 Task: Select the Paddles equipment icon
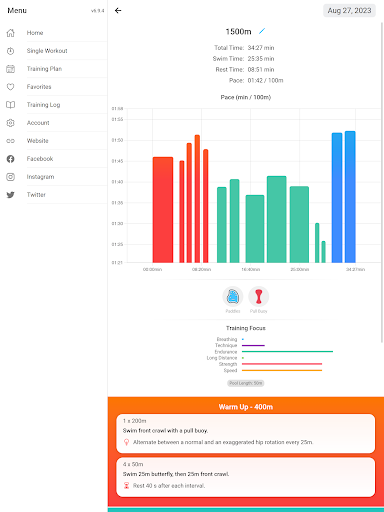pyautogui.click(x=233, y=296)
